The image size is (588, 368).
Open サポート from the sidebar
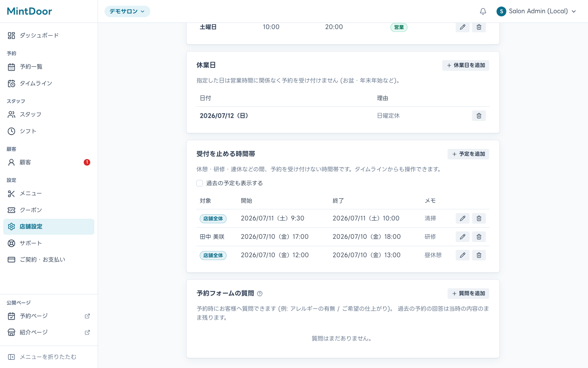pos(49,243)
